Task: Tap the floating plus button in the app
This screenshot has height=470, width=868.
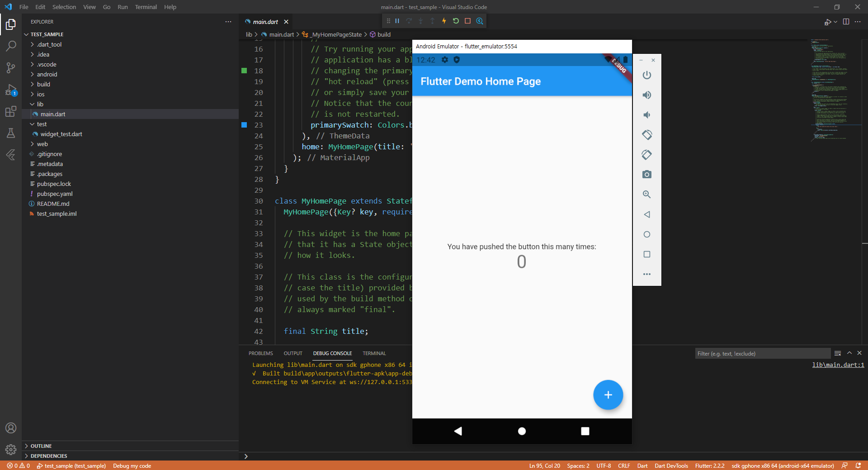Action: 608,395
